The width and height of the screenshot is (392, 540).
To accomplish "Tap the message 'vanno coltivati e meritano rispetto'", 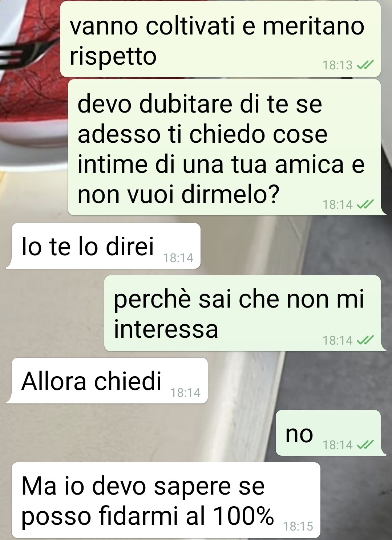I will 220,39.
